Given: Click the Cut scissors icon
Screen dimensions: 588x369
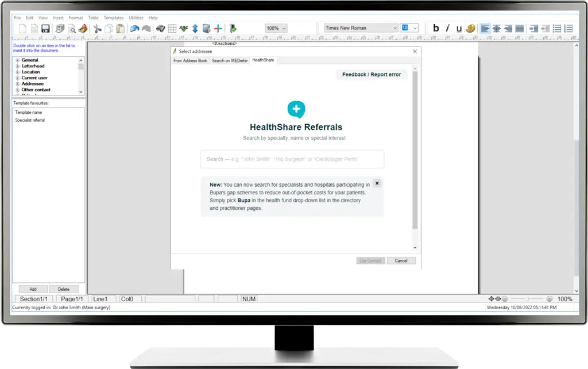Looking at the screenshot, I should click(x=98, y=28).
